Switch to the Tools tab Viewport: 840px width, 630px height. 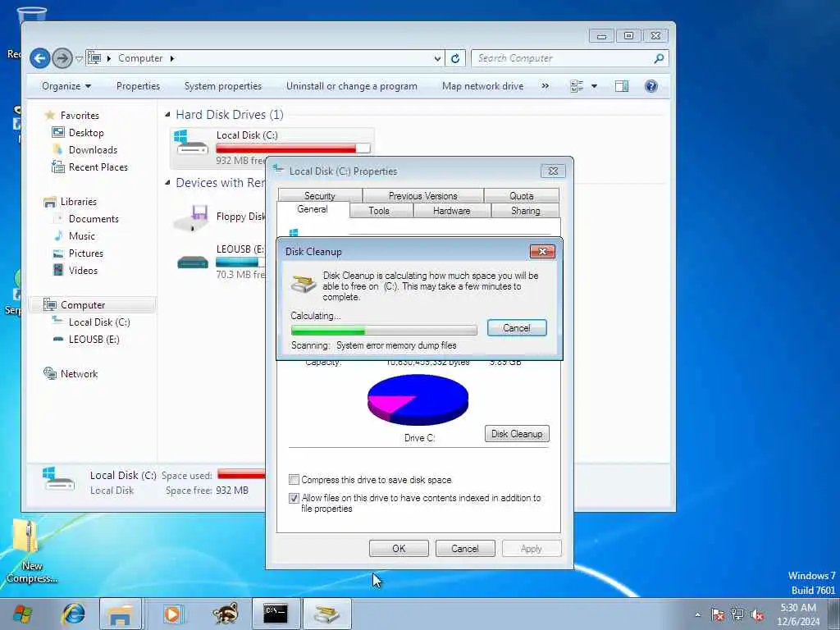click(379, 211)
